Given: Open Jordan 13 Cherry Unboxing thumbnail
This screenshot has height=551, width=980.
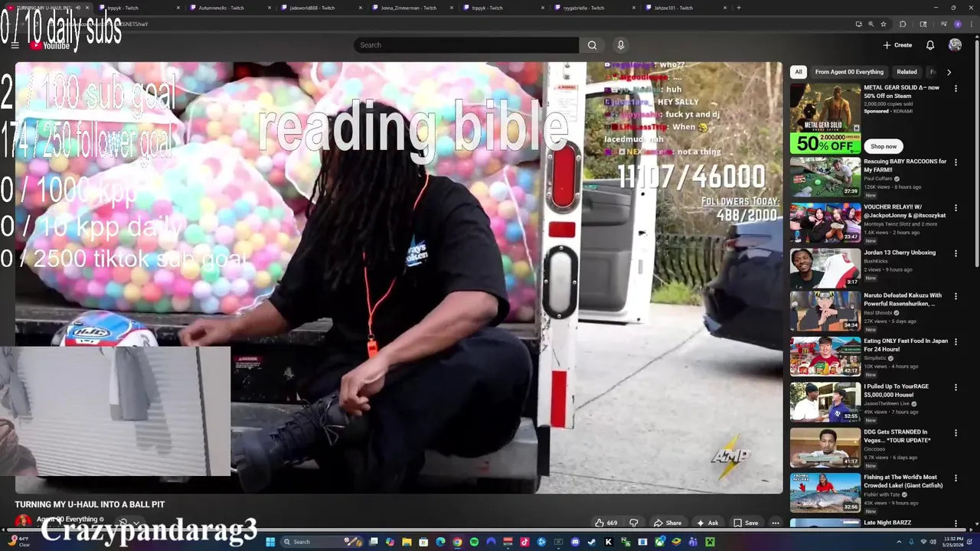Looking at the screenshot, I should (x=825, y=267).
